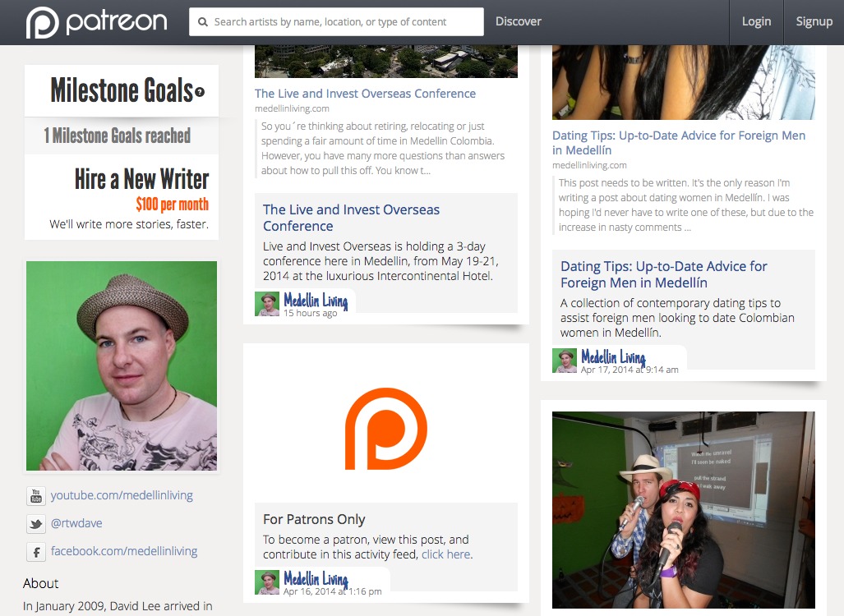Open the Discover menu item
Viewport: 844px width, 616px height.
click(519, 21)
